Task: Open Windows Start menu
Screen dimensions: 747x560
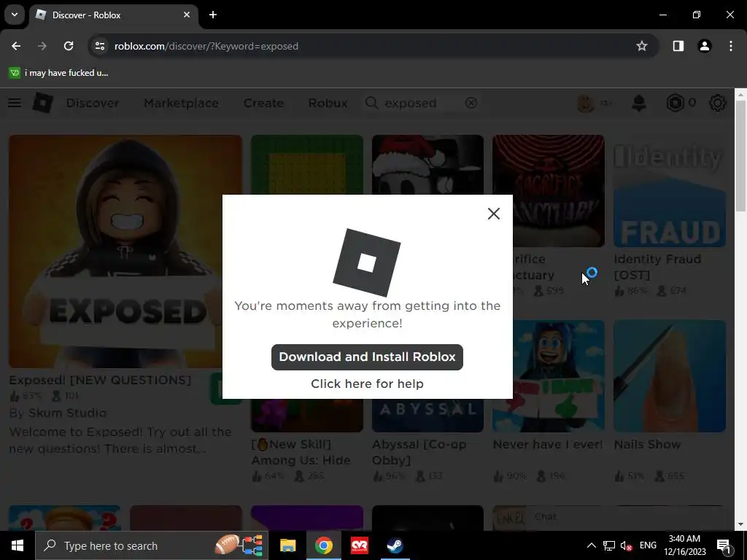Action: point(18,545)
